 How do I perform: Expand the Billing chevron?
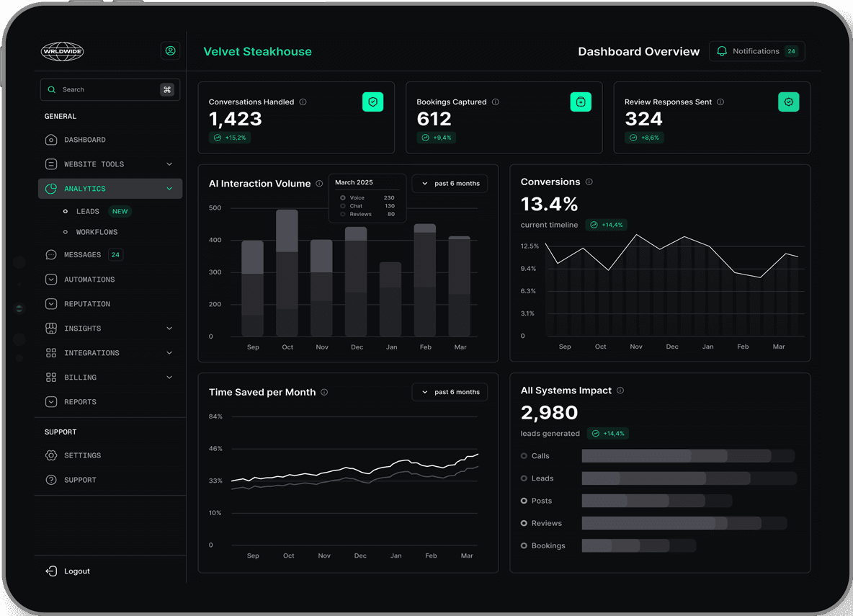pyautogui.click(x=169, y=377)
